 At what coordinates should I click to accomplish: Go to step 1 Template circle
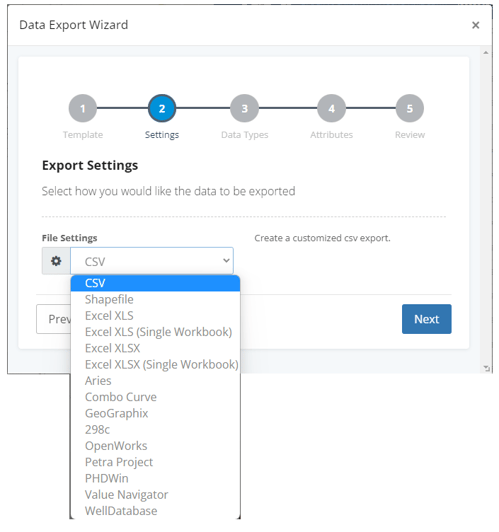pos(83,109)
